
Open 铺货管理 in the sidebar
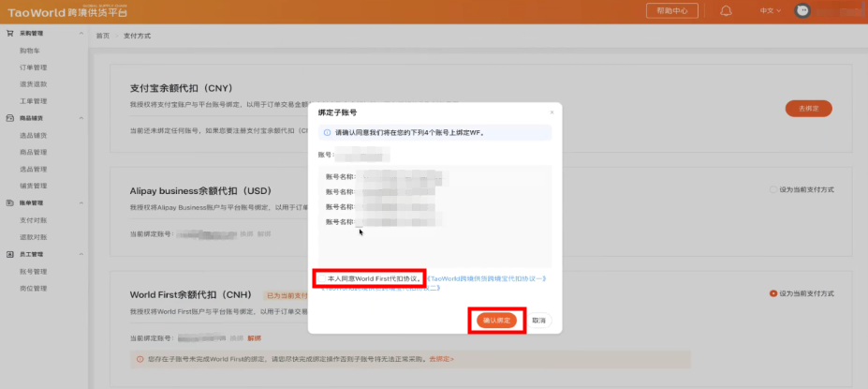coord(33,186)
